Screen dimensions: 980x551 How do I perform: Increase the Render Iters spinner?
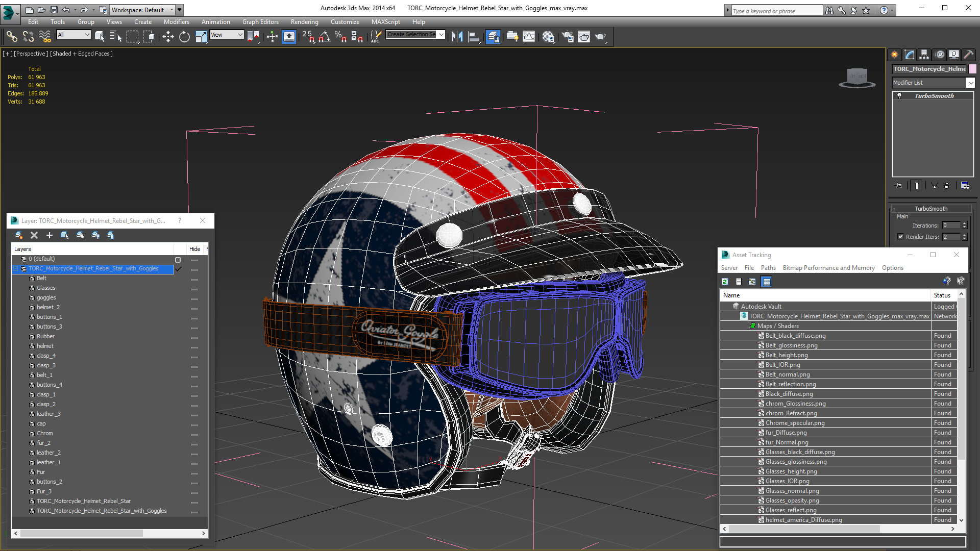pyautogui.click(x=964, y=235)
